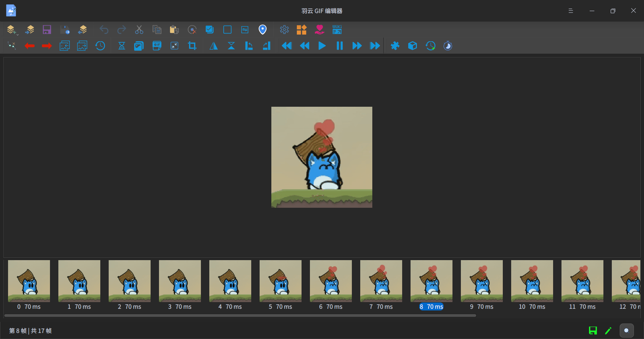Select the frame delay hourglass tool
This screenshot has height=339, width=644.
click(x=121, y=46)
